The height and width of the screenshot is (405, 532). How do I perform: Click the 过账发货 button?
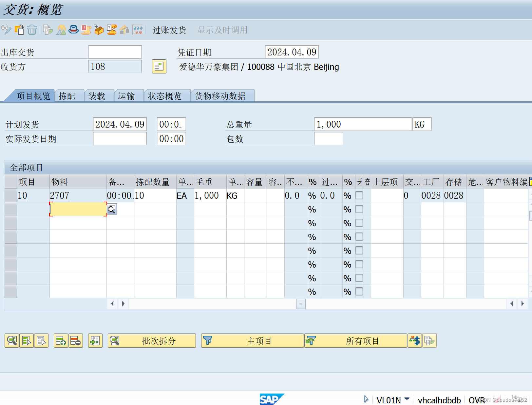click(x=169, y=30)
